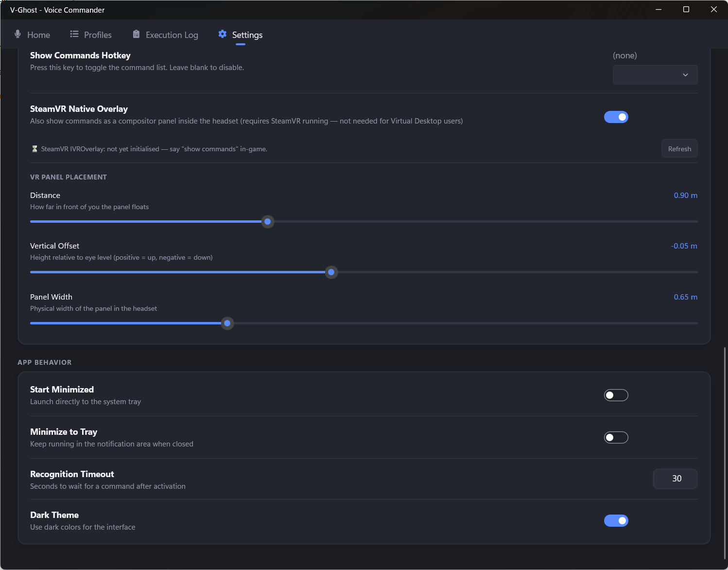Click the vertical scrollbar on the right

click(x=724, y=452)
